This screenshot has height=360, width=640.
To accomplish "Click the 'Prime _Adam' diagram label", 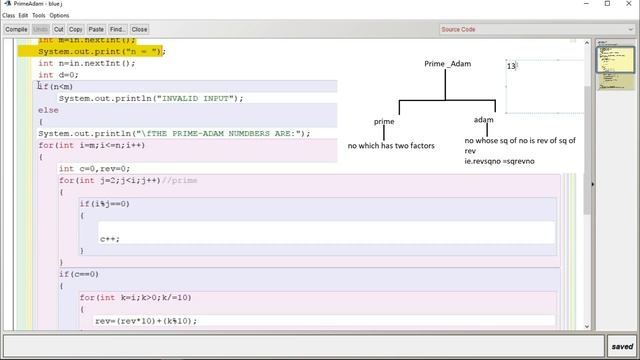I will 447,64.
